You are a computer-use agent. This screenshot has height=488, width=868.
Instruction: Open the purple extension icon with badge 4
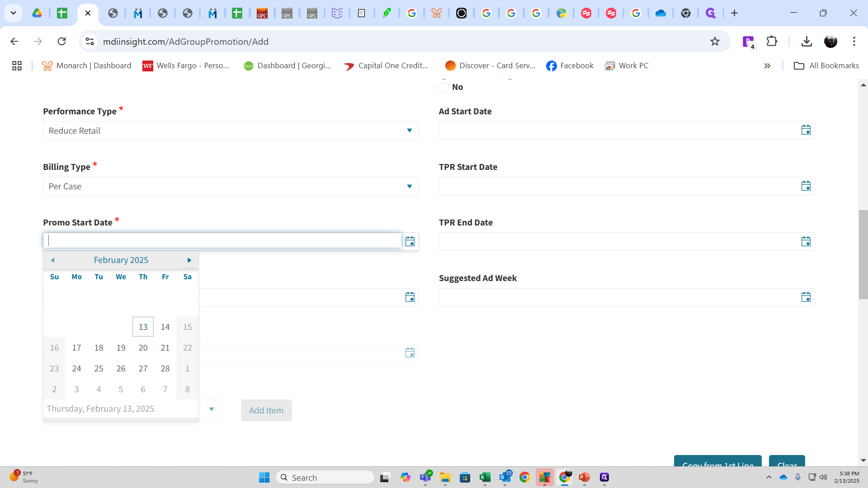[748, 42]
